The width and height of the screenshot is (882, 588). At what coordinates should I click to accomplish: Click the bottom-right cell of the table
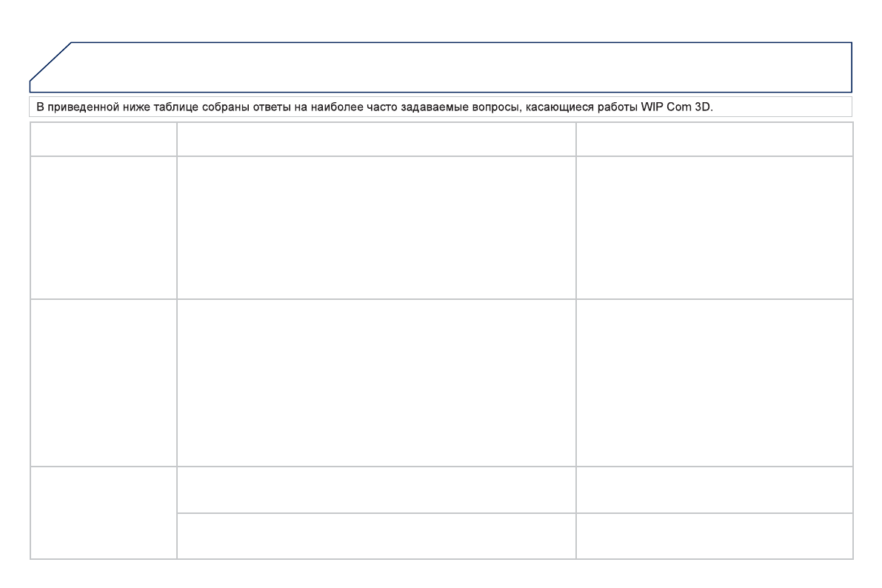pos(714,535)
